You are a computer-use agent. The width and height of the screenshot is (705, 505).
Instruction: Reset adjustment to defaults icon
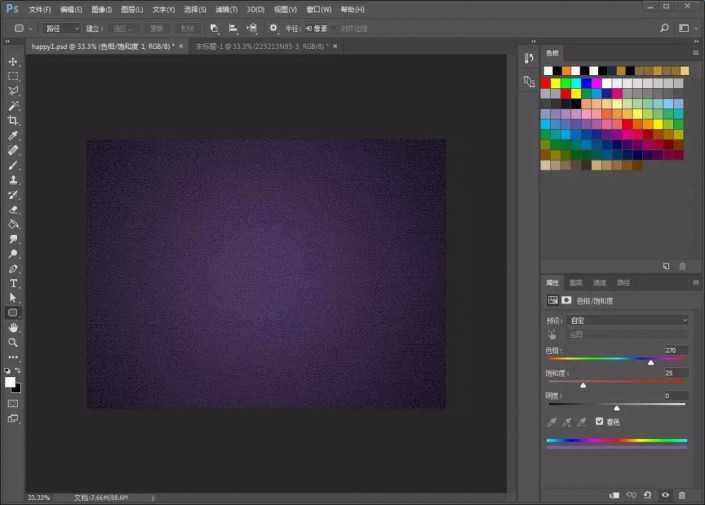pos(648,494)
